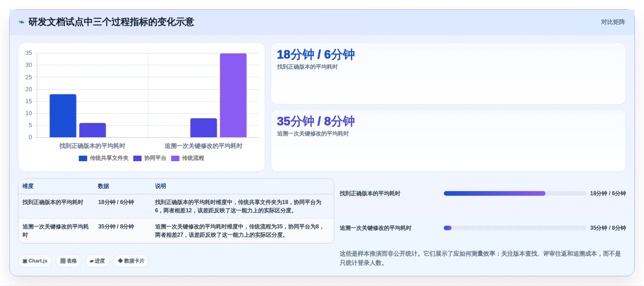The image size is (644, 286).
Task: Click the title 研发文档试点中三个过程指标的变化示意
Action: 111,22
